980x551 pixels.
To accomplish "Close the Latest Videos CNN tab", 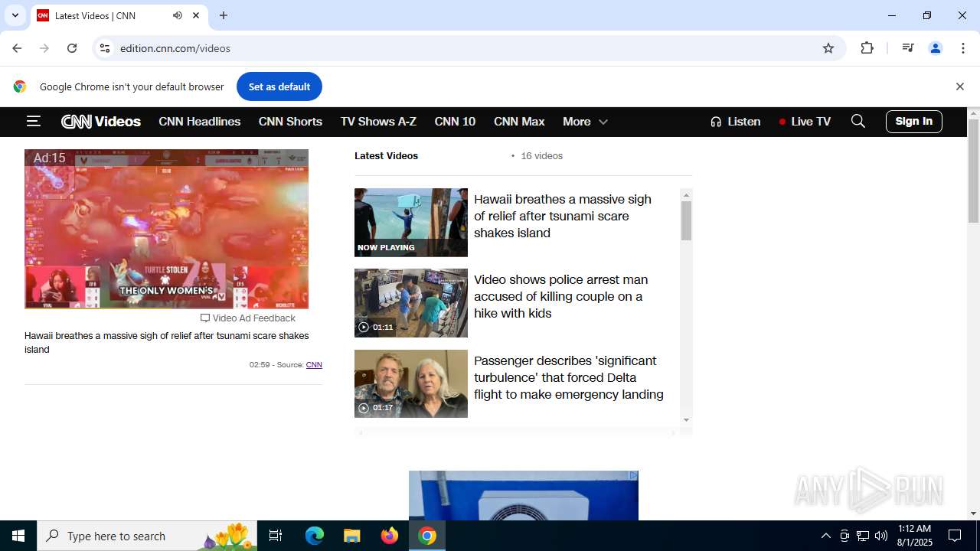I will 196,15.
